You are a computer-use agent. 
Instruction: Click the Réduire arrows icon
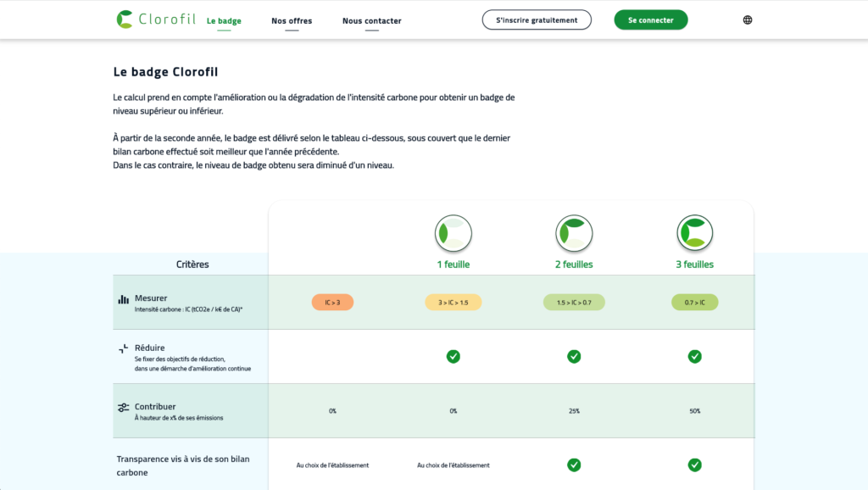point(124,348)
